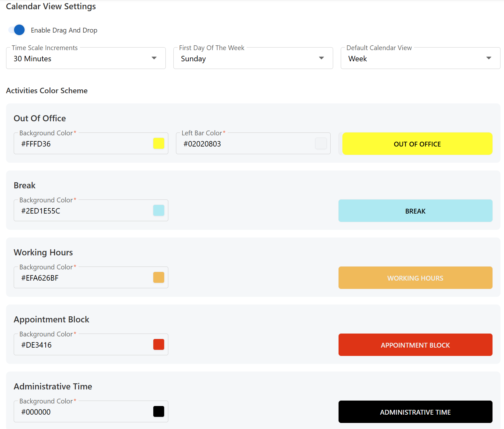Open the Out Of Office Left Bar Color swatch
The width and height of the screenshot is (504, 429).
(x=321, y=143)
